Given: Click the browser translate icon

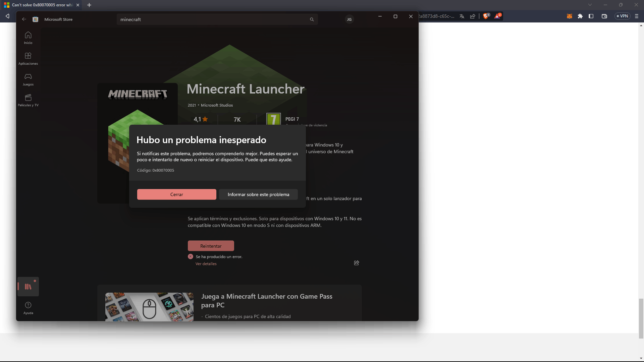Looking at the screenshot, I should (462, 16).
